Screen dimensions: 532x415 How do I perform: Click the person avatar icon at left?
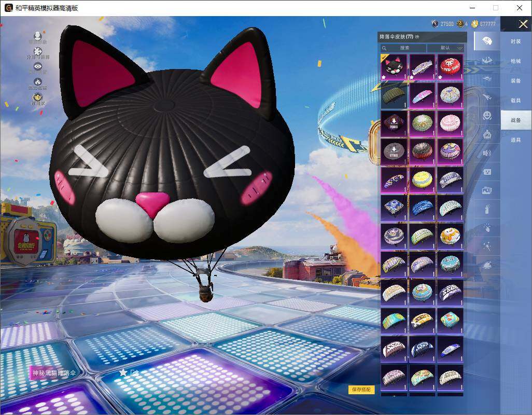pyautogui.click(x=38, y=36)
